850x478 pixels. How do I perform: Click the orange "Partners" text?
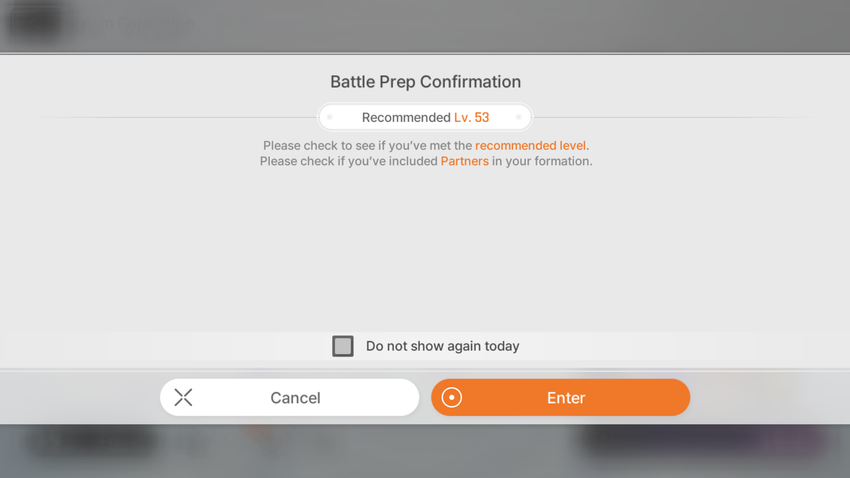(x=464, y=161)
